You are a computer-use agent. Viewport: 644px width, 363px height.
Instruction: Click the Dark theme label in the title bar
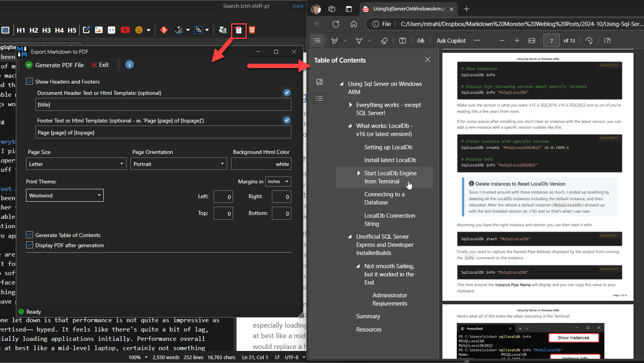(298, 6)
